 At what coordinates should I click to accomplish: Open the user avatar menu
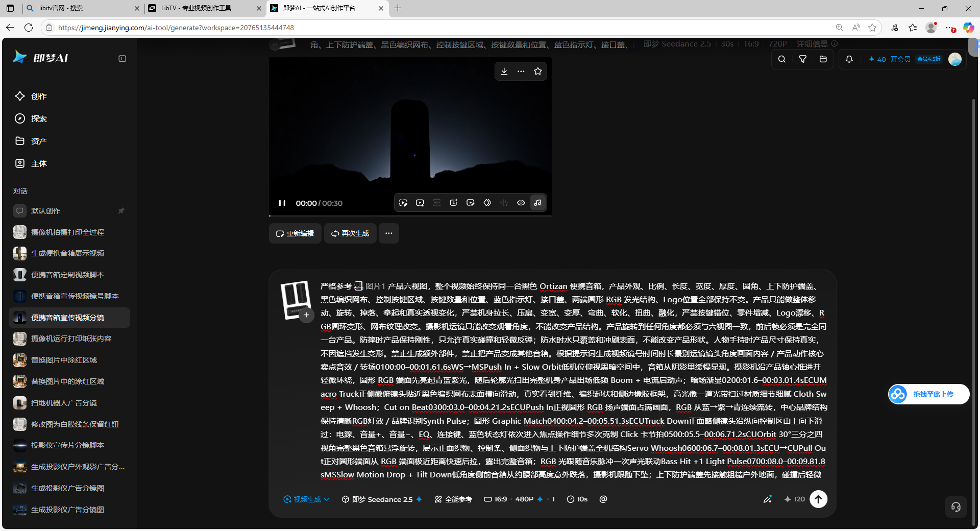pos(955,59)
